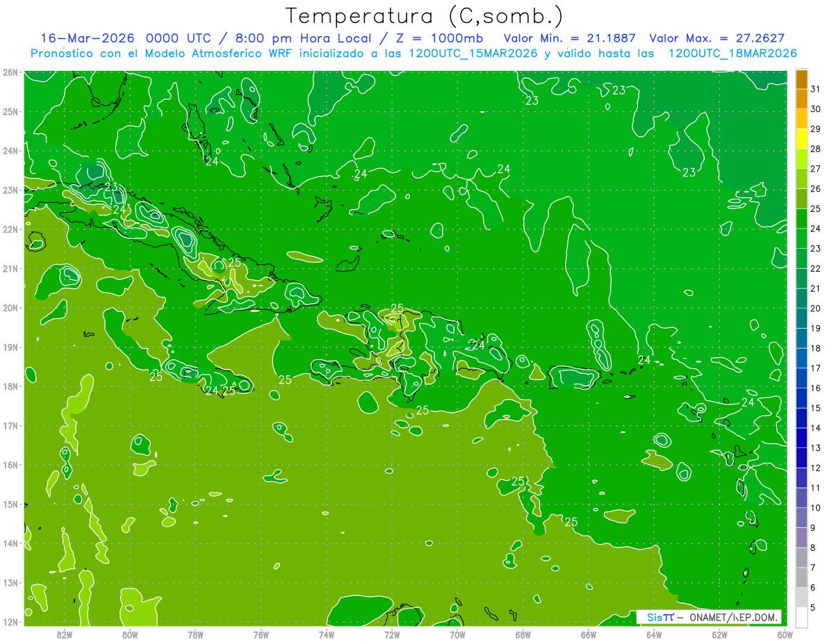Click the "15" label on the color scale
834x644 pixels.
pos(815,408)
